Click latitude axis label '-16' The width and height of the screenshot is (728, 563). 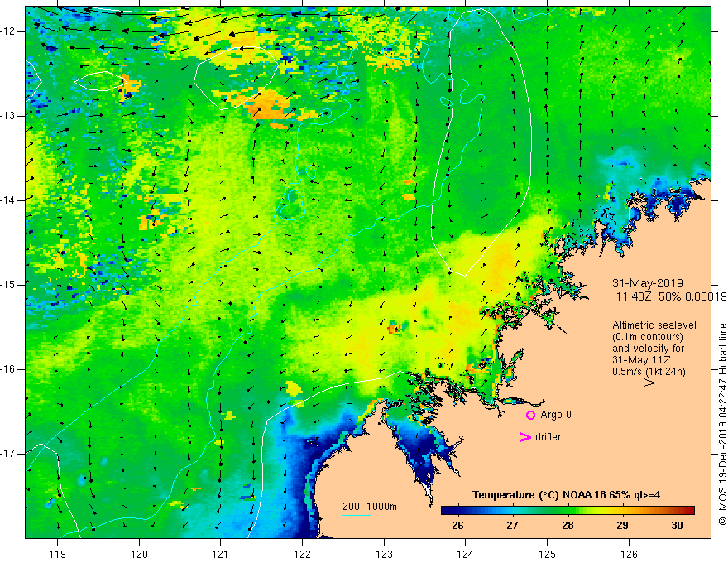pyautogui.click(x=8, y=369)
